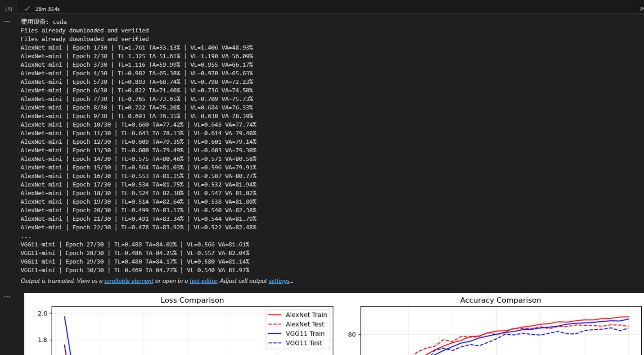This screenshot has height=355, width=644.
Task: Click VGG11-mini Epoch 27/30 log line
Action: 135,244
